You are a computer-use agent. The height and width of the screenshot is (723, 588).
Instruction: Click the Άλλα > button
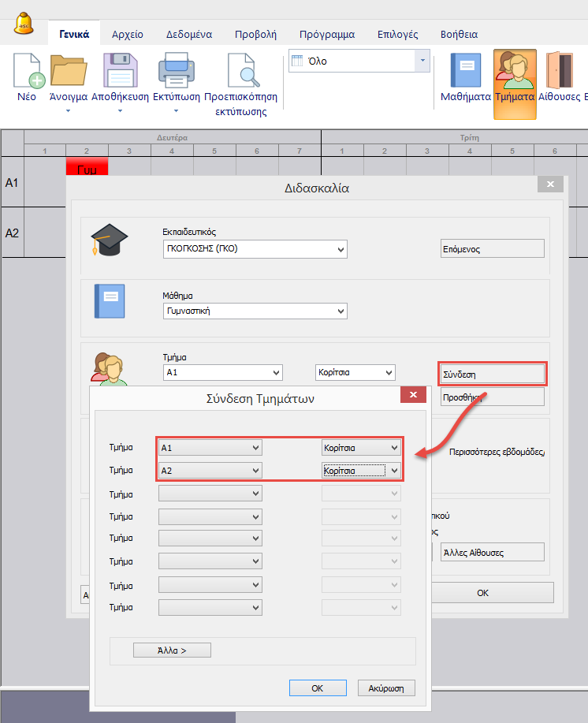(x=172, y=650)
